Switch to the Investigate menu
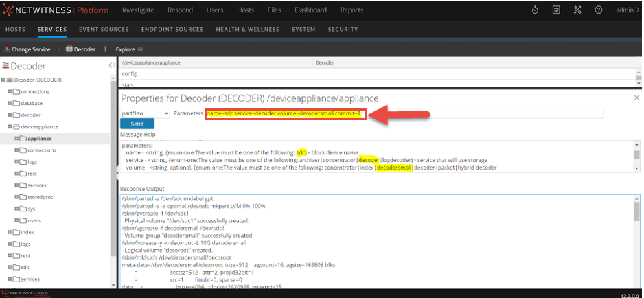 tap(138, 10)
